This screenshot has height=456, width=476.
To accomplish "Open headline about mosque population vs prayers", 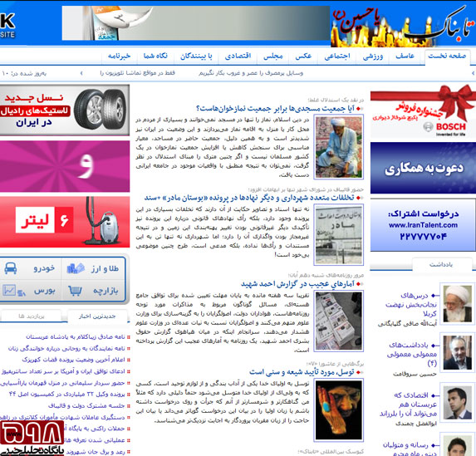I will [275, 108].
